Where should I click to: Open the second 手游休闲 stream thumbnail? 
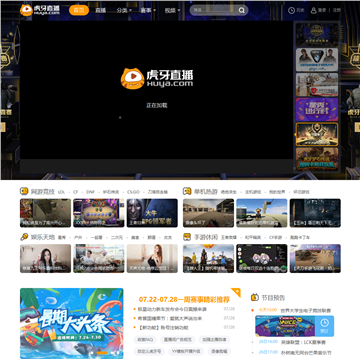click(x=262, y=259)
